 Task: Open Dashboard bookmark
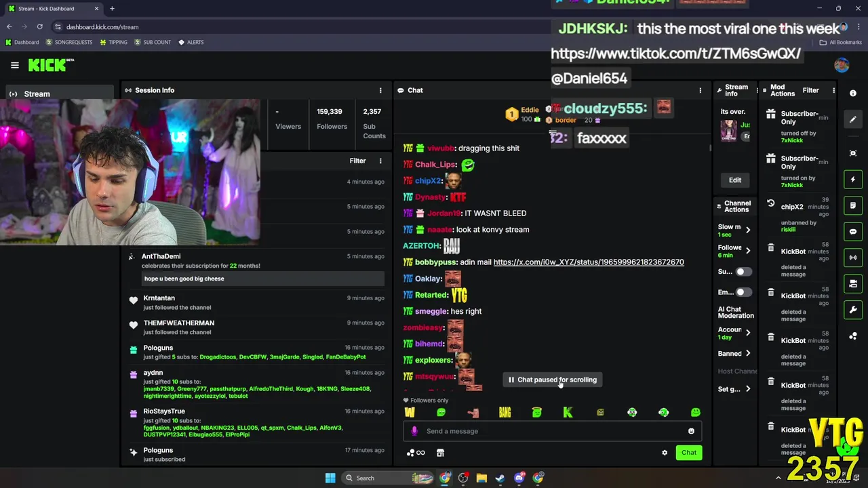coord(22,42)
